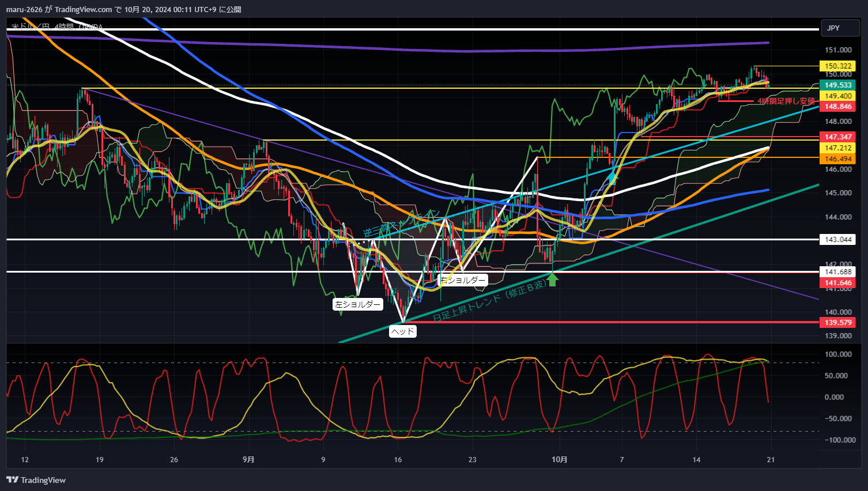Click the 日足上昇トレンド（修正B波）annotation
868x491 pixels.
490,300
